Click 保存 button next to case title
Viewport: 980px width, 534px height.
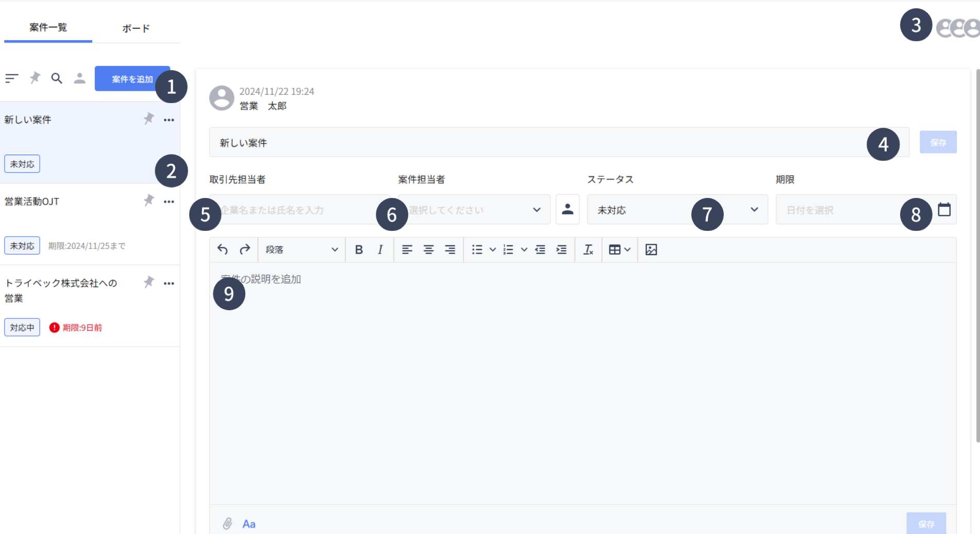(x=938, y=142)
